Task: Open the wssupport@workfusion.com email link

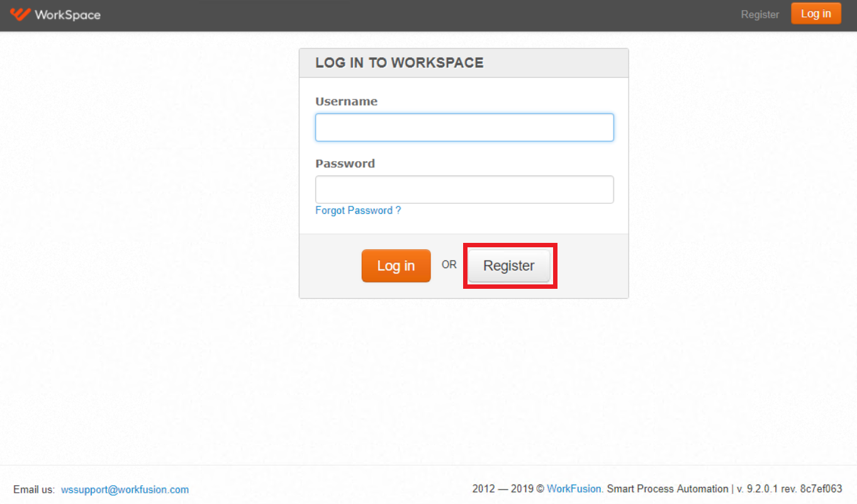Action: pyautogui.click(x=125, y=490)
